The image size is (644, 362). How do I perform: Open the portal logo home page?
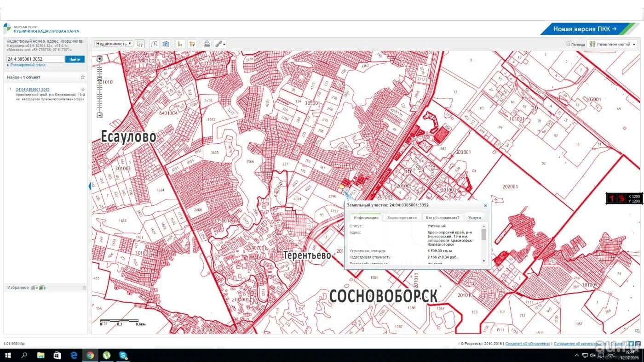6,29
